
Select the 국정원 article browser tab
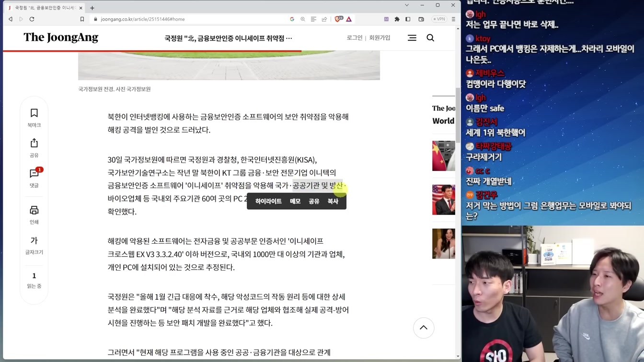click(45, 8)
